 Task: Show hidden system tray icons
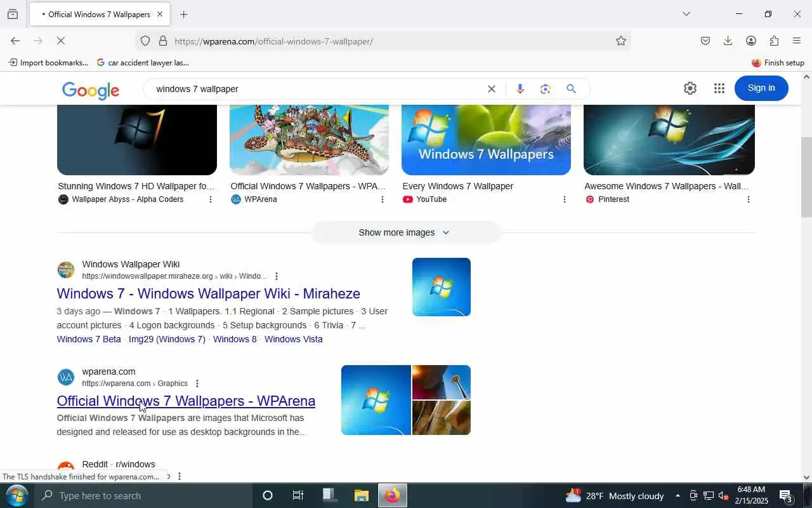[x=678, y=496]
